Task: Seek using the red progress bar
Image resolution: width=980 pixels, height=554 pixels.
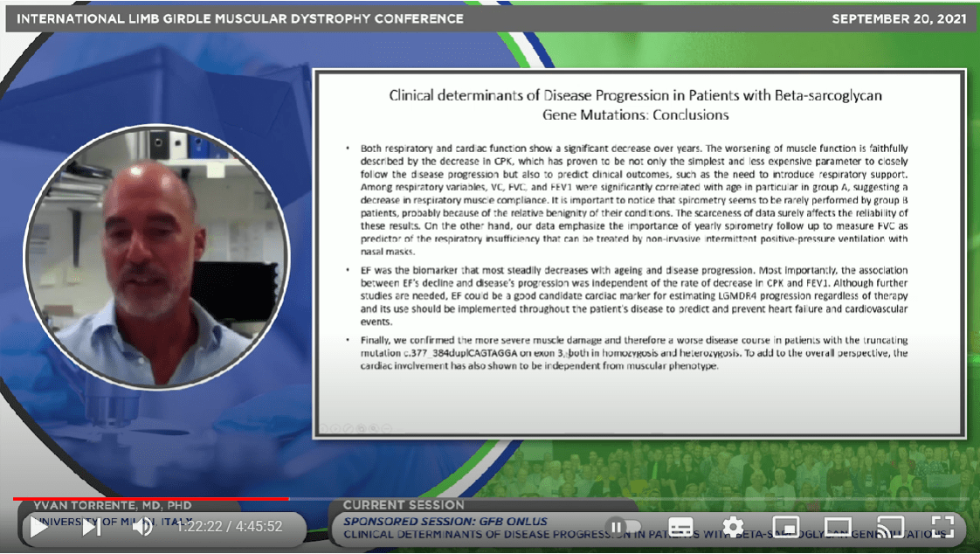Action: tap(150, 499)
